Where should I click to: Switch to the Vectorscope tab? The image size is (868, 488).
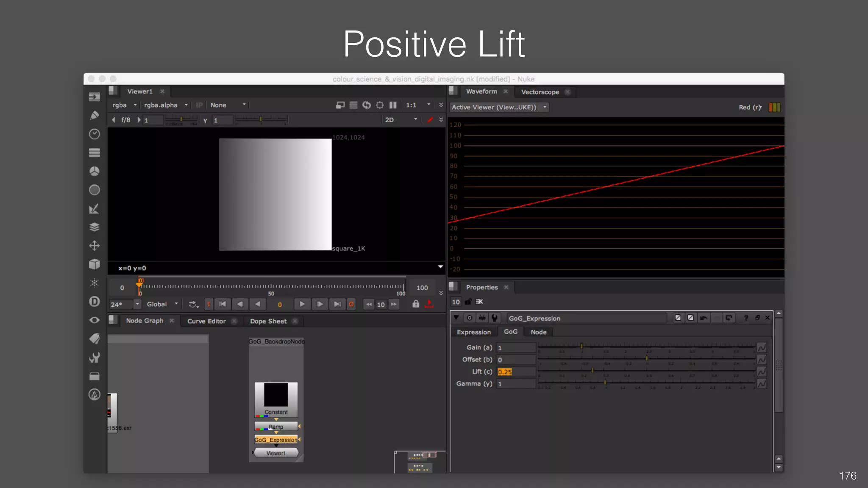[540, 92]
